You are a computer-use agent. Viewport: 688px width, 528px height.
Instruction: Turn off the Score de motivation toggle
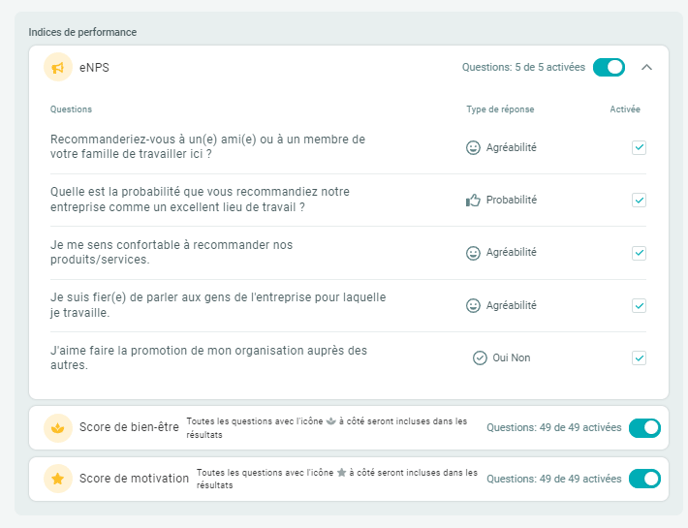pyautogui.click(x=645, y=479)
